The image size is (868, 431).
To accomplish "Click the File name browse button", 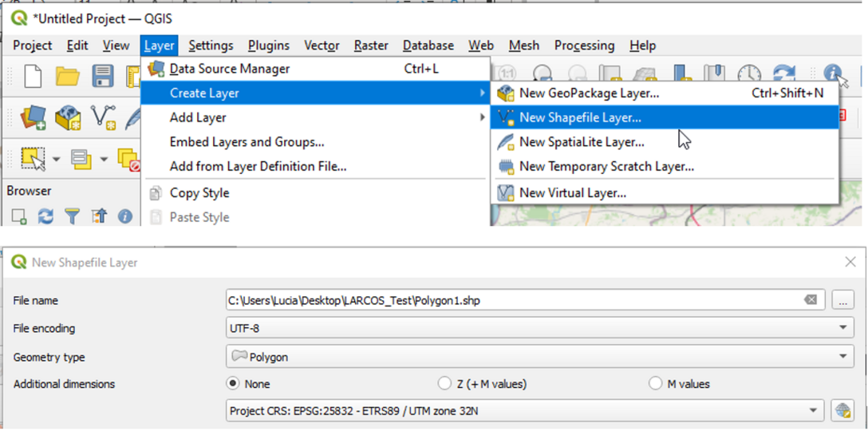I will 843,300.
